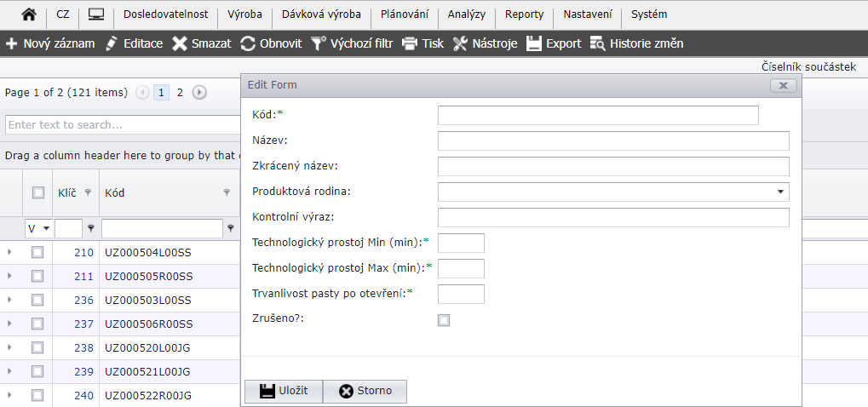The width and height of the screenshot is (868, 407).
Task: Click the Uložit save button
Action: coord(284,391)
